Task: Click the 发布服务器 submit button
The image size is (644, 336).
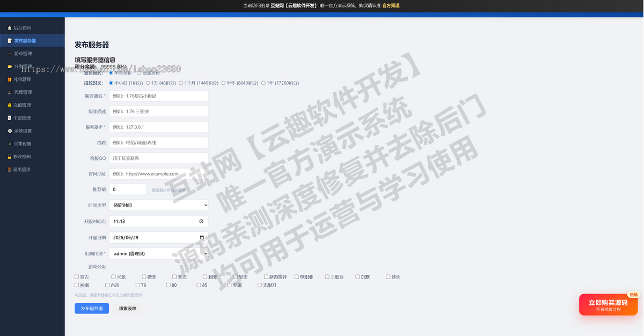Action: (92, 309)
